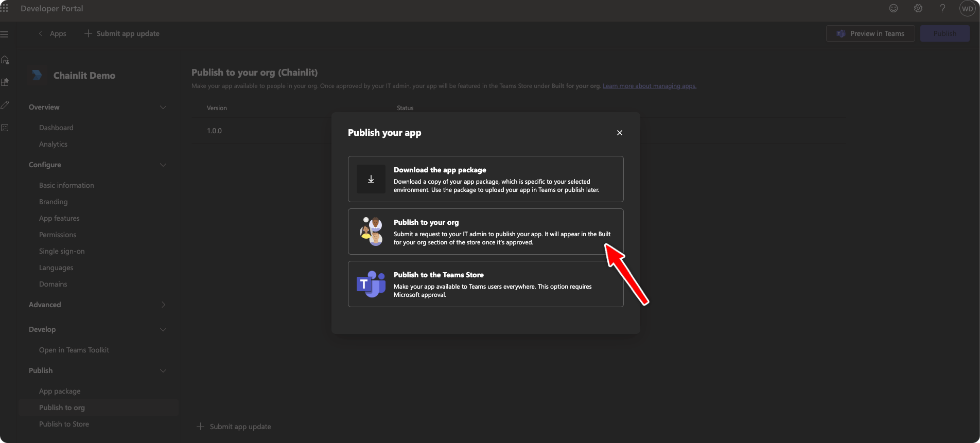Open Languages settings
980x443 pixels.
[56, 268]
